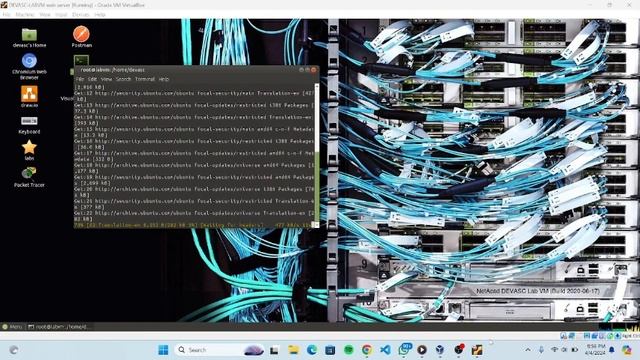Image resolution: width=640 pixels, height=360 pixels.
Task: Open Visual Studio Code from the taskbar
Action: 385,350
